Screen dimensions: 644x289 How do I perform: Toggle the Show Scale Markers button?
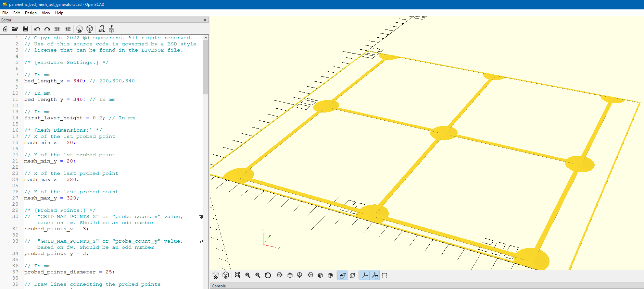click(x=375, y=275)
